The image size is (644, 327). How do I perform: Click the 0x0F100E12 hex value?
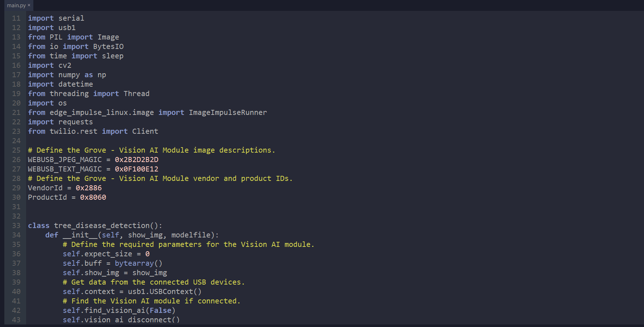coord(137,169)
